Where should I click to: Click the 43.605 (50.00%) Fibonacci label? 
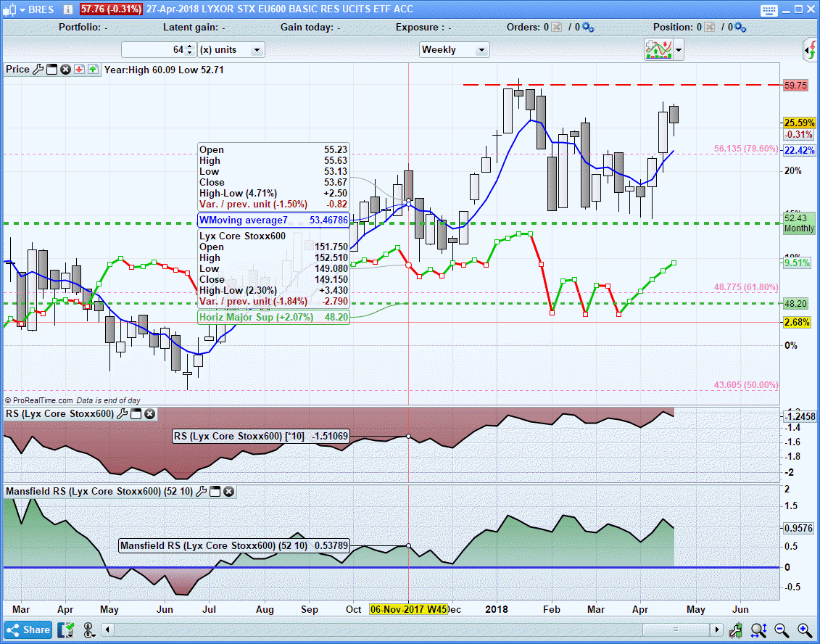(x=746, y=385)
